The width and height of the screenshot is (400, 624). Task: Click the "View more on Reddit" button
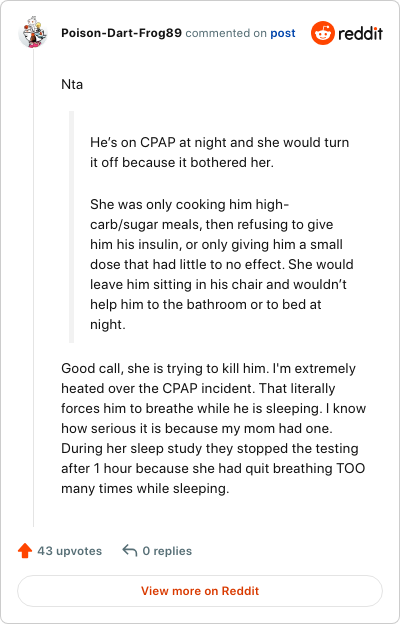(200, 591)
